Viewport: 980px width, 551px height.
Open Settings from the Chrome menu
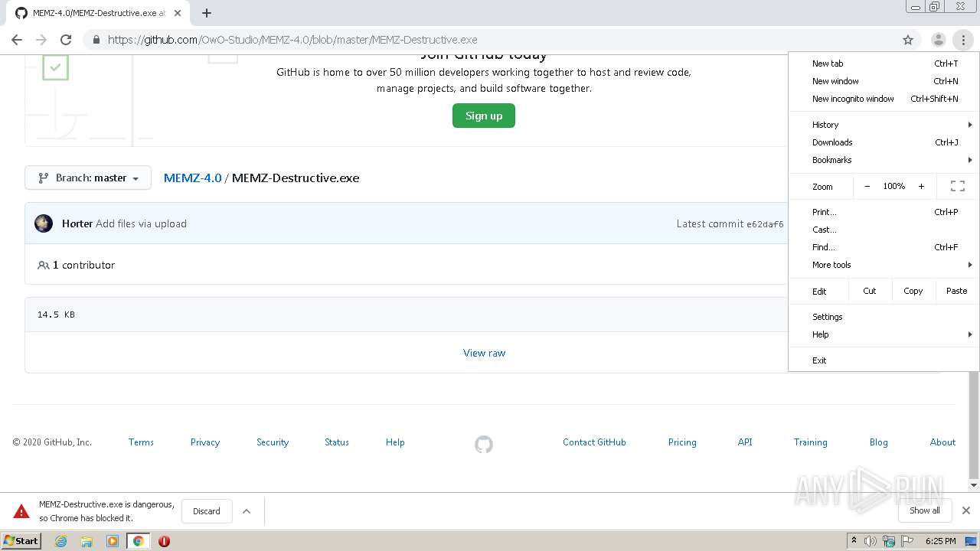[884, 317]
